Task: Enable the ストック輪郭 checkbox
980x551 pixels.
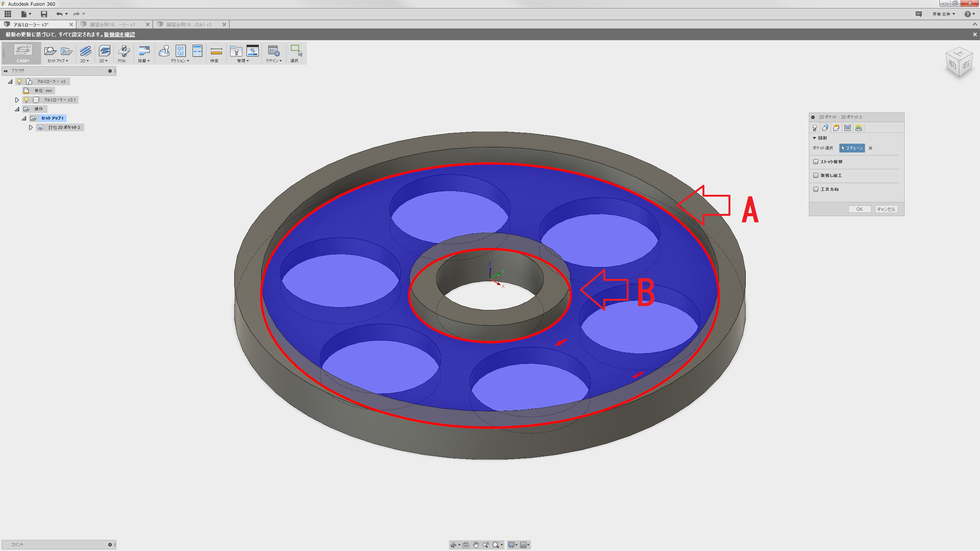Action: [x=816, y=161]
